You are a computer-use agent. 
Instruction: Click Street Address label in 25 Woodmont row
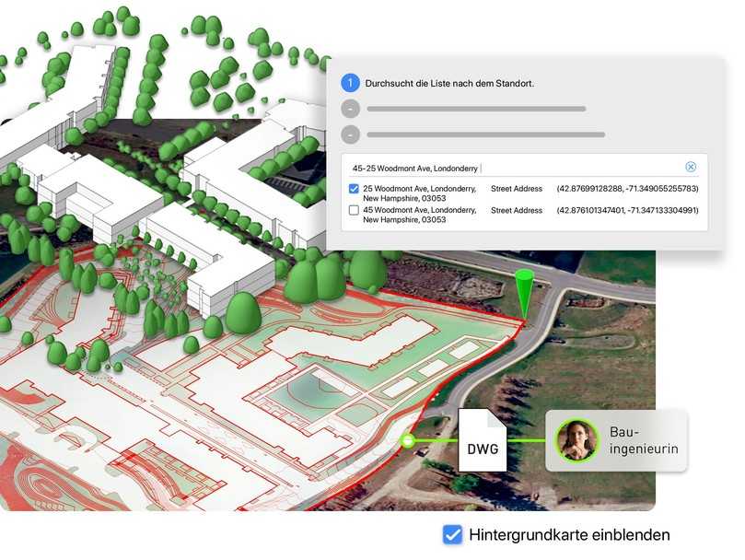517,189
